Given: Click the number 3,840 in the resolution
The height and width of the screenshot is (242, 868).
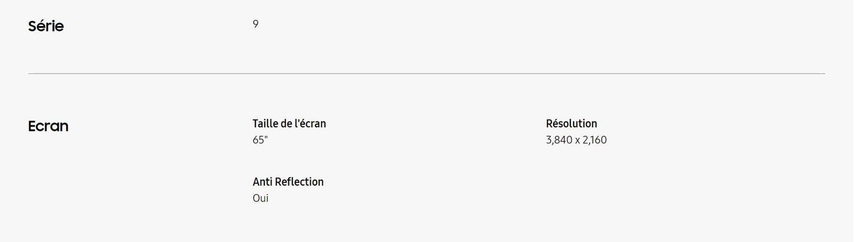Looking at the screenshot, I should coord(559,140).
